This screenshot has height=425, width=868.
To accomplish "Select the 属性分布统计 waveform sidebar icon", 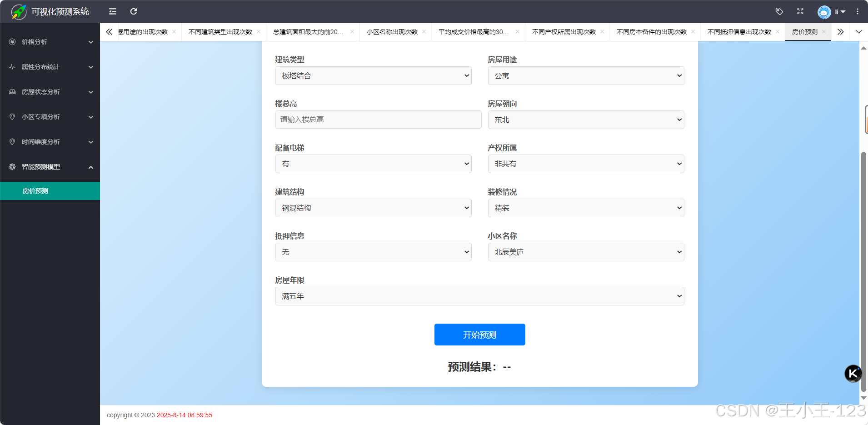I will [12, 67].
